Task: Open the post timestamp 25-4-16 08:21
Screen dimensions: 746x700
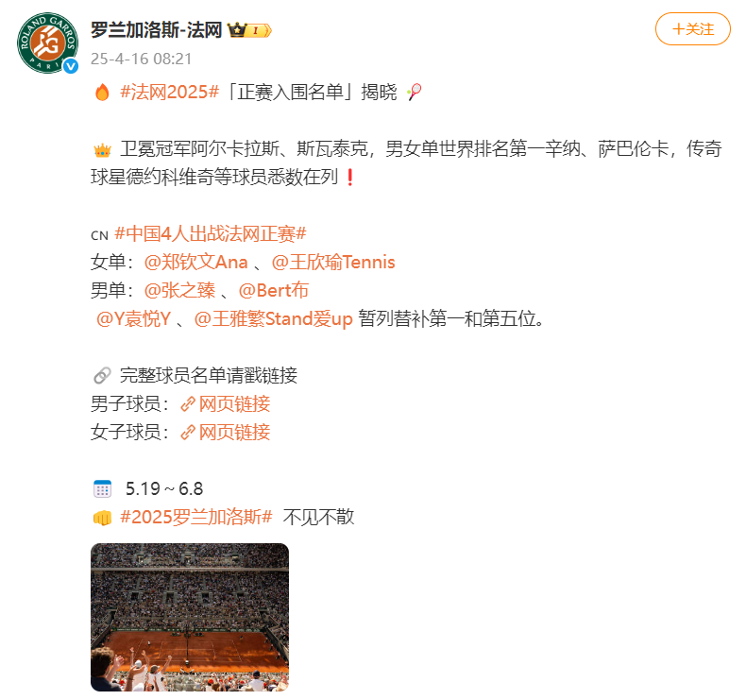Action: (142, 59)
